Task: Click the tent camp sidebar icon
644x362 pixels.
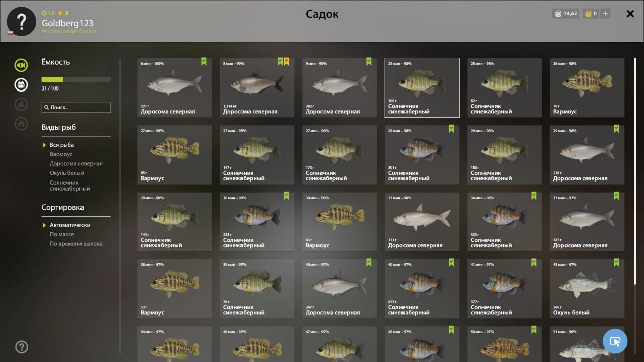Action: click(x=21, y=104)
